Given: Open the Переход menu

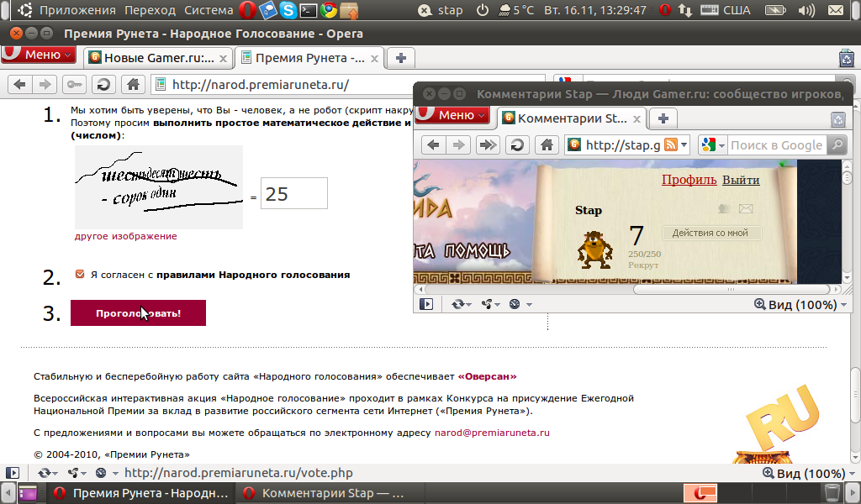Looking at the screenshot, I should point(150,10).
